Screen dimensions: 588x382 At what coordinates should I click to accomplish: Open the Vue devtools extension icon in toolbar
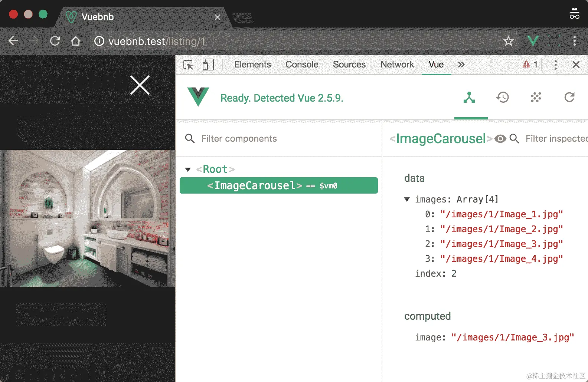tap(533, 40)
